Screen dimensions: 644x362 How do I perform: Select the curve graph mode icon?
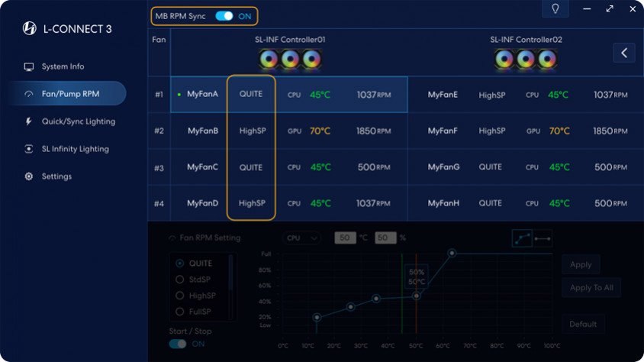pos(523,239)
